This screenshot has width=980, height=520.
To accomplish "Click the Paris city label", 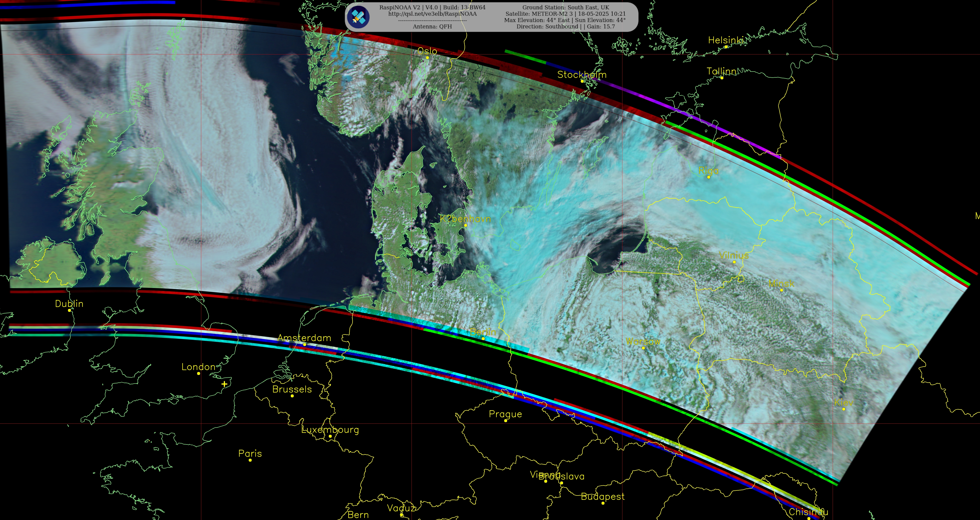I will [250, 454].
